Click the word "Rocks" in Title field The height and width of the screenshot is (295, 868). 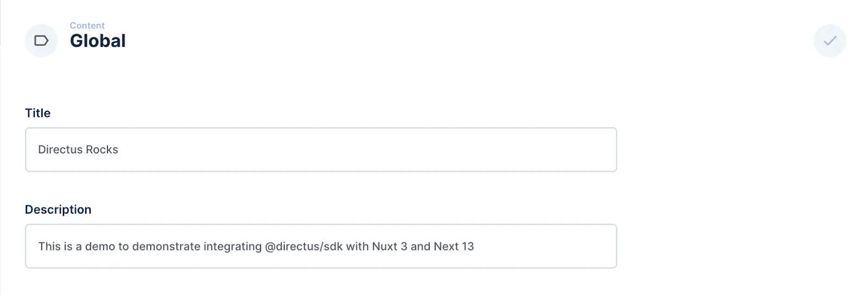[x=102, y=150]
